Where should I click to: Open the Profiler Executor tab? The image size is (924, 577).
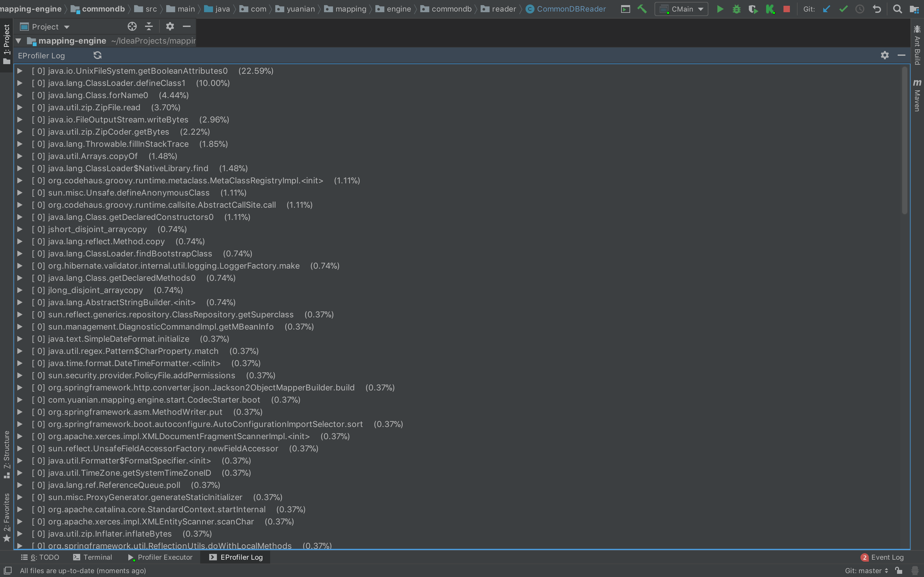point(160,557)
